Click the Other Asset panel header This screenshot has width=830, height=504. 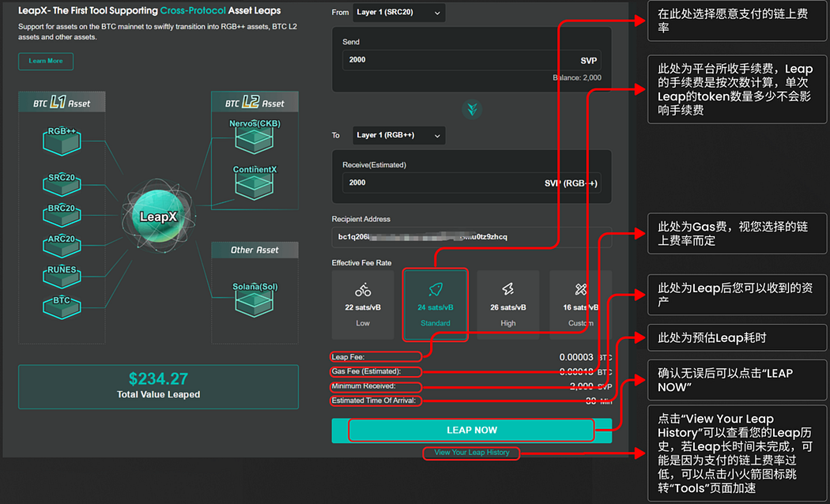[x=255, y=250]
